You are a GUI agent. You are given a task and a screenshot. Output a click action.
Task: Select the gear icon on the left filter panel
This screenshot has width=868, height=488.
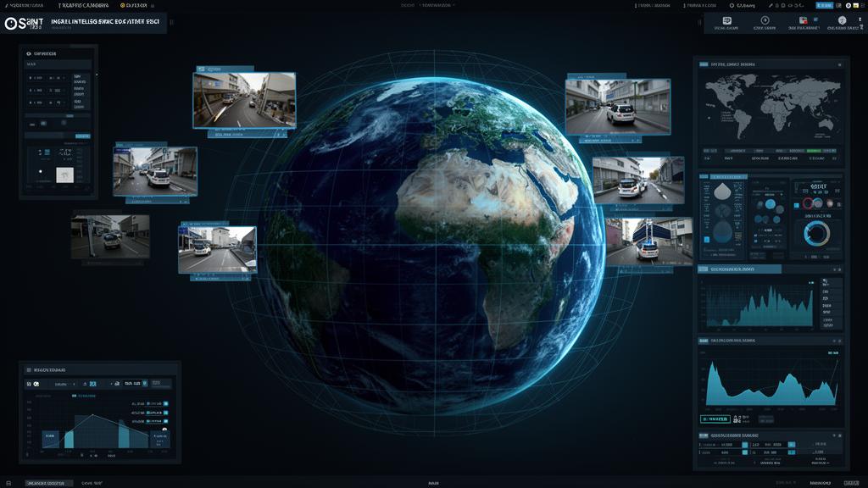click(28, 53)
